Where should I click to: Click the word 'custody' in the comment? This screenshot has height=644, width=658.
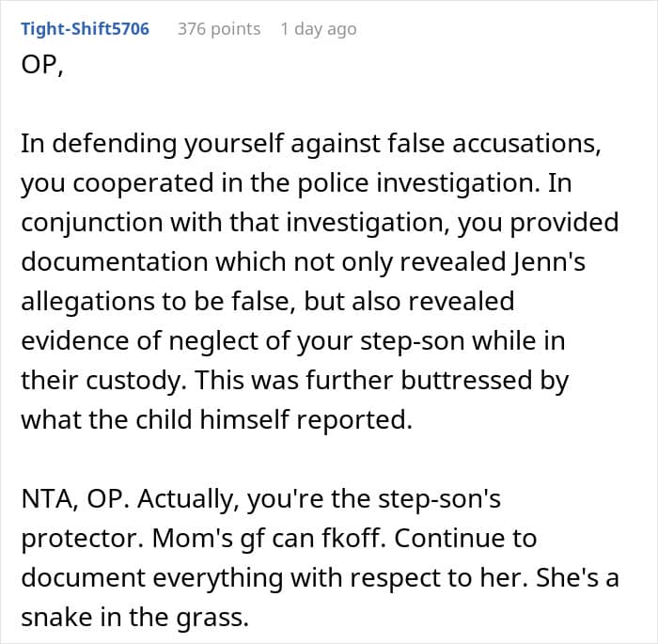pos(136,381)
